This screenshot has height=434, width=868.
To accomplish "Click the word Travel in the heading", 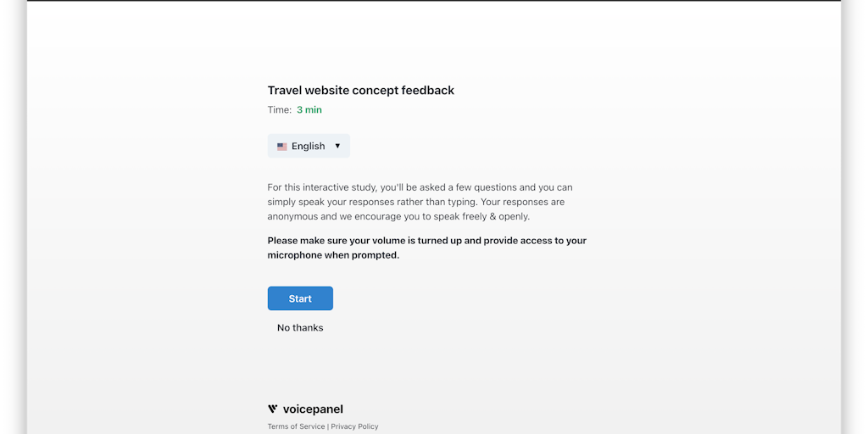I will click(x=287, y=91).
